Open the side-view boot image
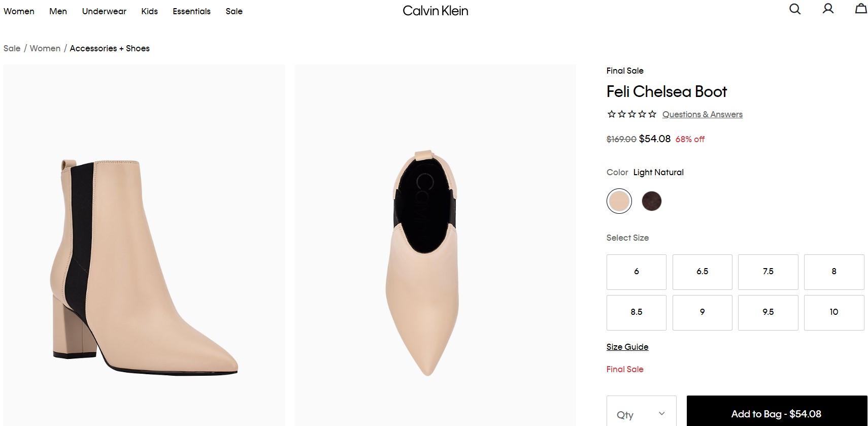 [x=144, y=245]
